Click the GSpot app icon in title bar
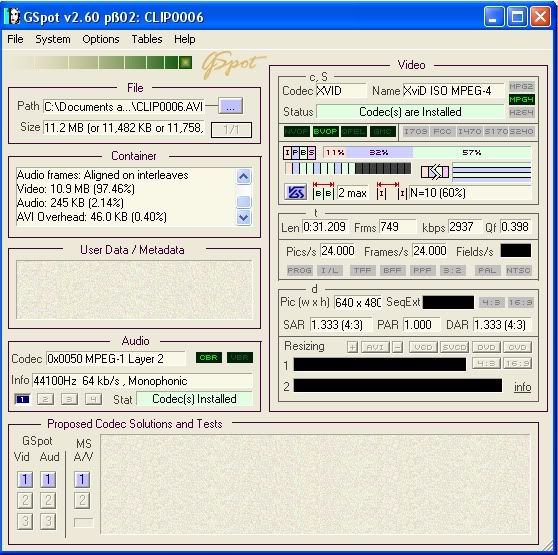 point(12,16)
